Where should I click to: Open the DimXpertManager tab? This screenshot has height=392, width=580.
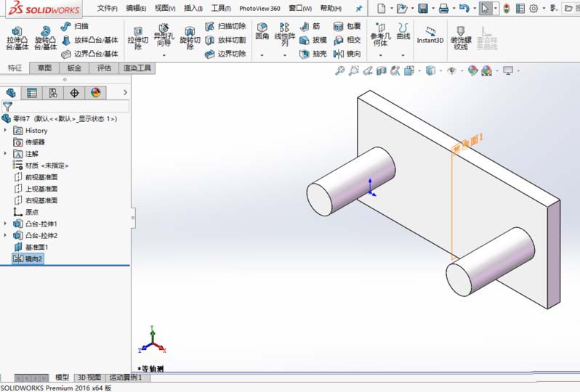(74, 93)
